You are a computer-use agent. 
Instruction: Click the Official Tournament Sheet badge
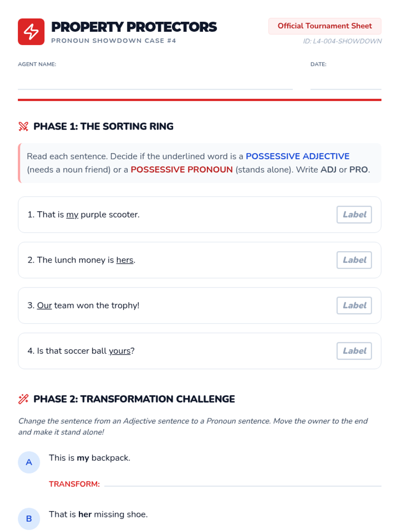(x=325, y=26)
